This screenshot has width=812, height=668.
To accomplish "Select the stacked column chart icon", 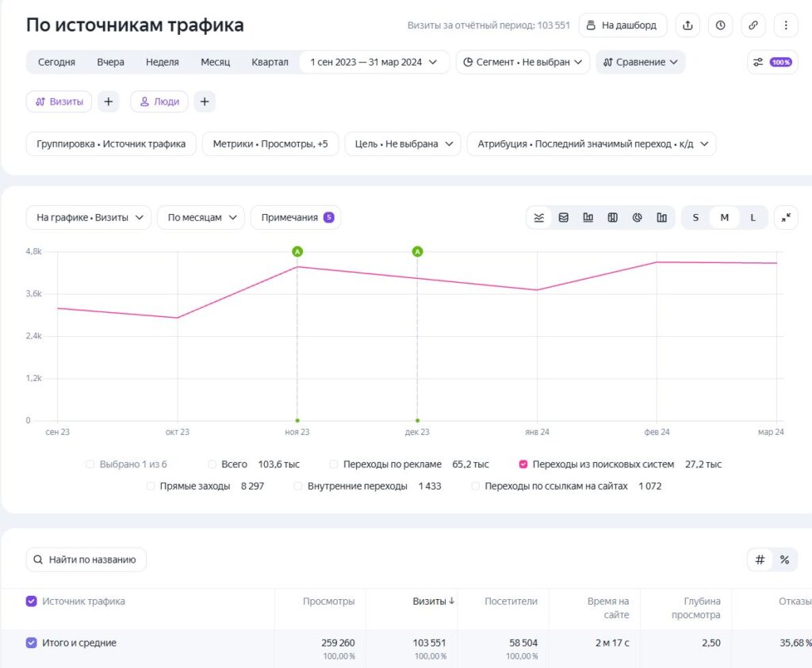I will point(613,218).
